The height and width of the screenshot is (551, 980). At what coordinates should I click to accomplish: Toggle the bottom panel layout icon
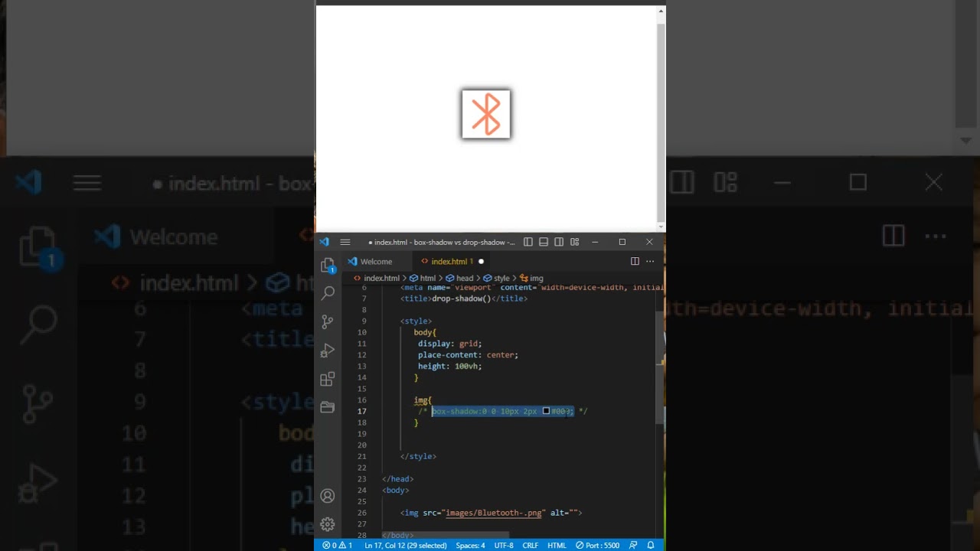click(x=544, y=242)
